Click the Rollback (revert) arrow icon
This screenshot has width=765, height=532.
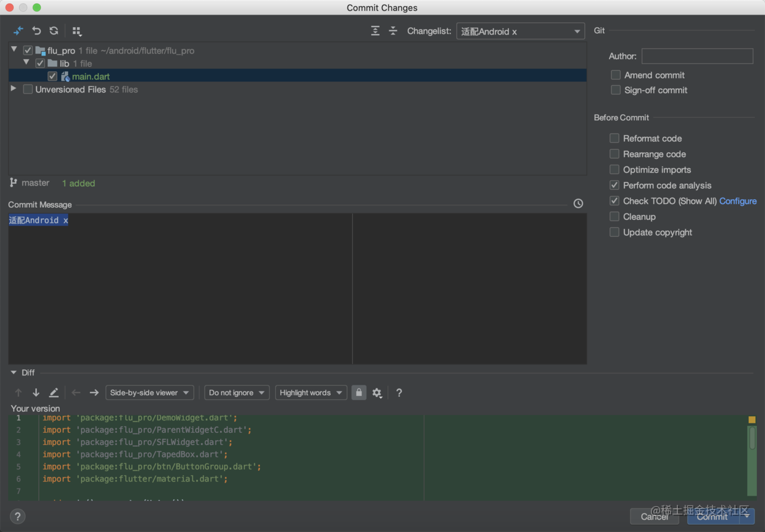[36, 31]
